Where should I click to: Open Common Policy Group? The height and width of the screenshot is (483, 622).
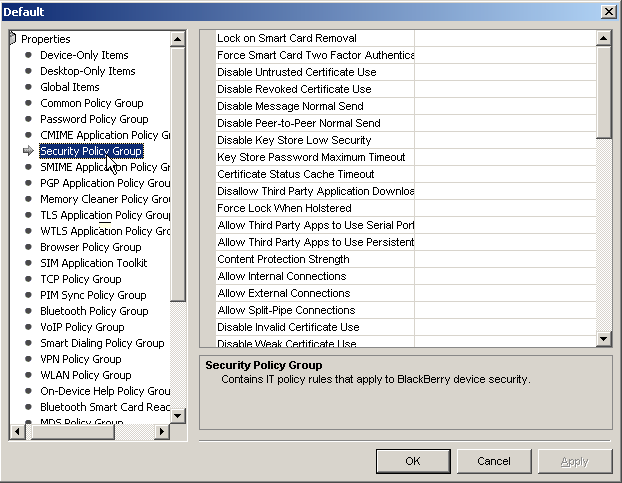pyautogui.click(x=92, y=103)
